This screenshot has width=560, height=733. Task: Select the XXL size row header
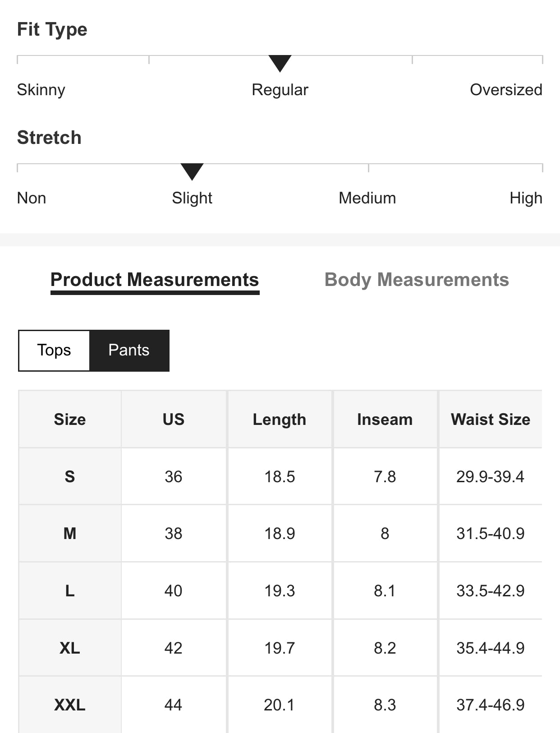click(70, 705)
